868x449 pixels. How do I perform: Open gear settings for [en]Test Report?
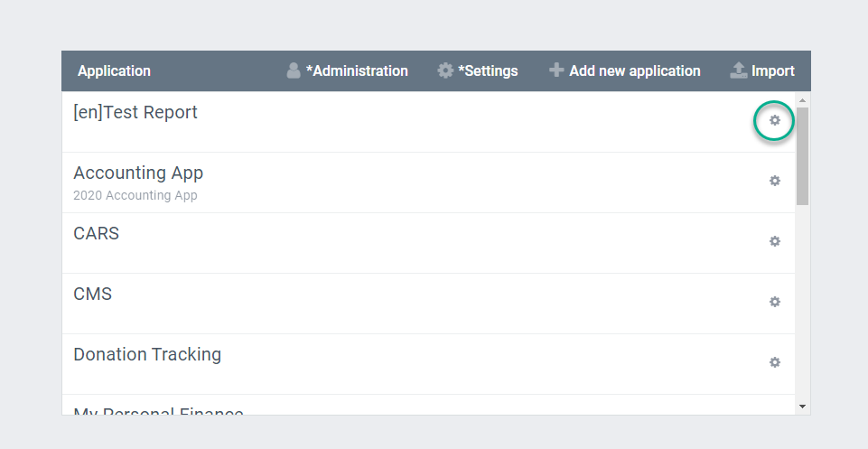pos(774,120)
